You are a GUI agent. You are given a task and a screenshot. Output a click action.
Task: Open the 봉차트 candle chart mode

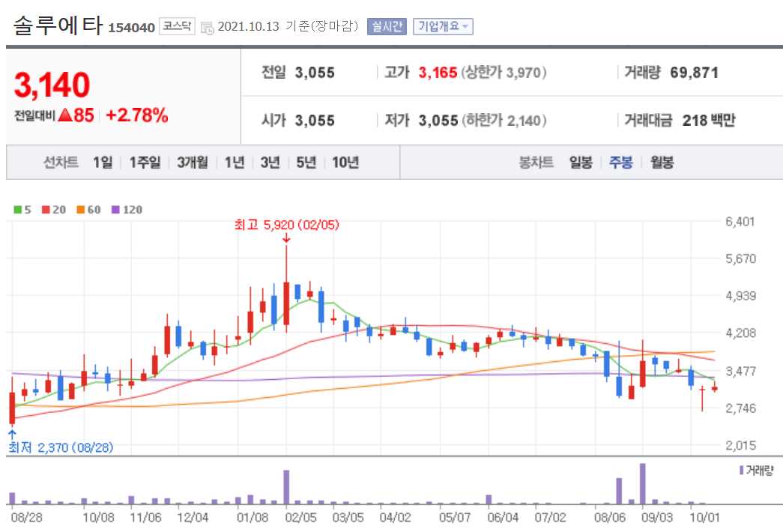[535, 162]
